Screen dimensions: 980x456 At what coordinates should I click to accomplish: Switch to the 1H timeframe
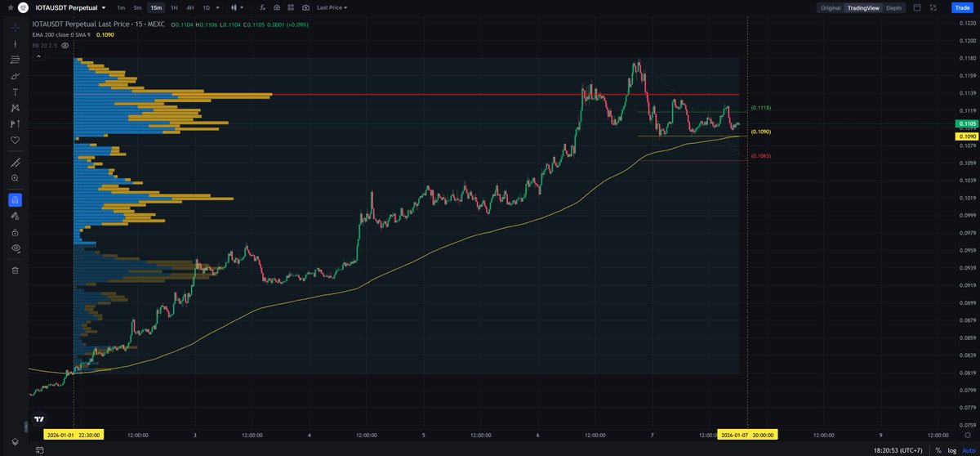[174, 7]
